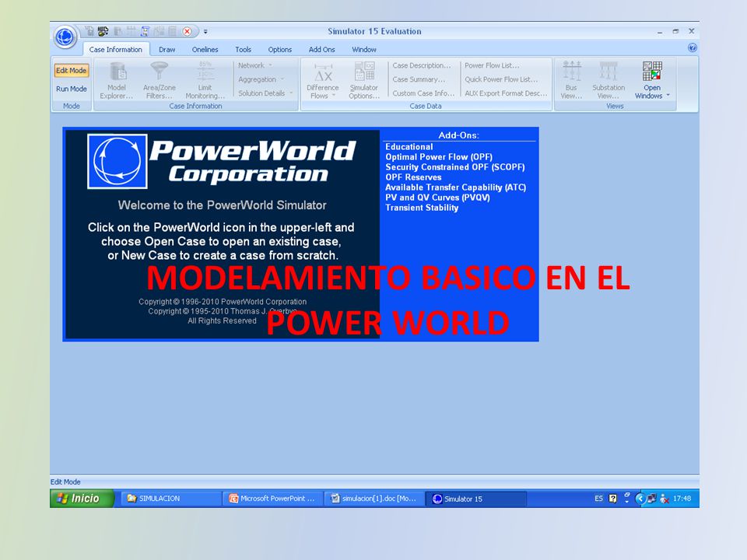The width and height of the screenshot is (747, 560).
Task: Open Model Explorer from the ribbon
Action: (x=117, y=80)
